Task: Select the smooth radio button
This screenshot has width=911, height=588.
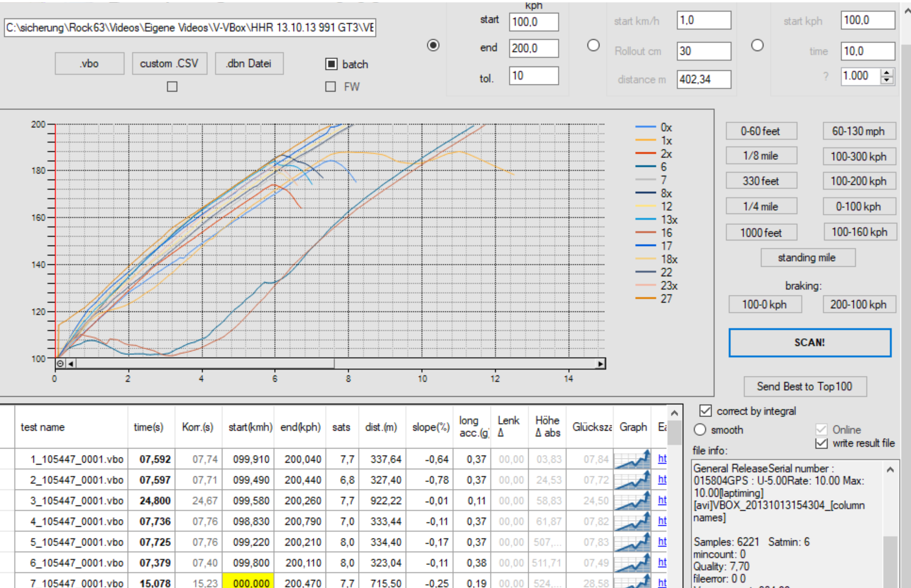Action: point(700,429)
